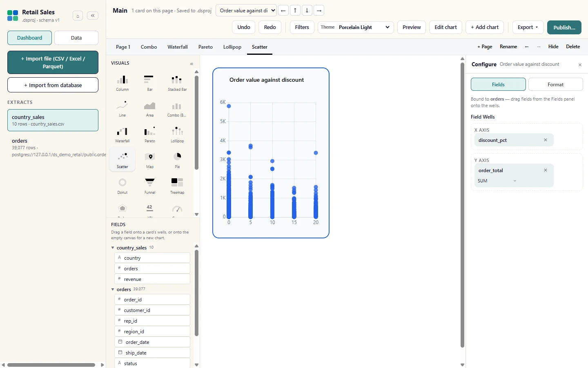588x368 pixels.
Task: Click the revenue field
Action: [152, 279]
